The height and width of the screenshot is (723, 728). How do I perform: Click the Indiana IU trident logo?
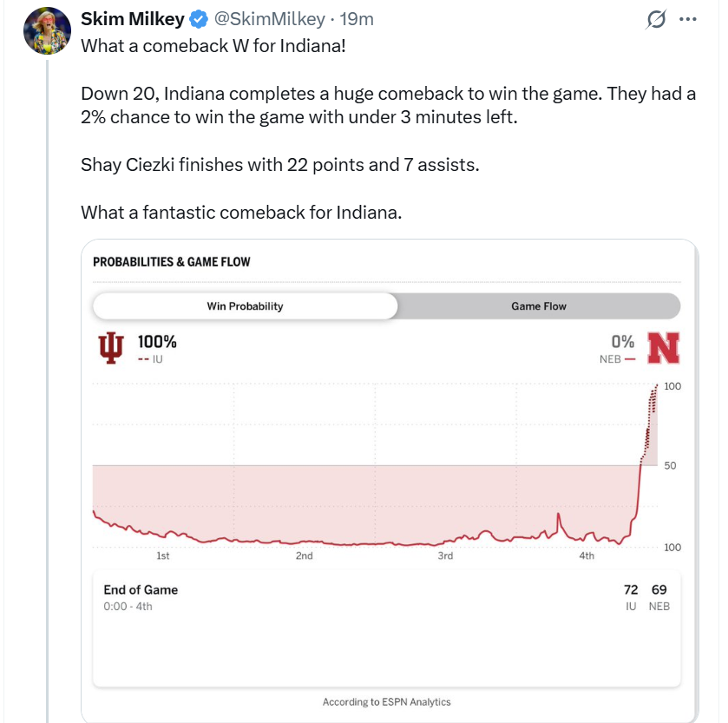[x=111, y=349]
